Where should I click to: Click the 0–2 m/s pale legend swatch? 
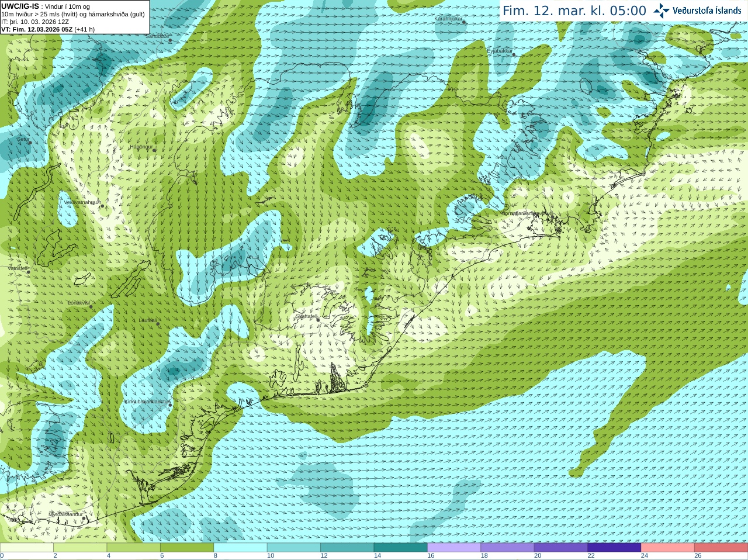(x=27, y=548)
